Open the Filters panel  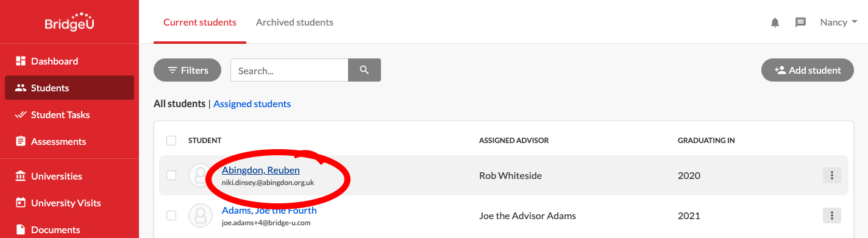188,70
